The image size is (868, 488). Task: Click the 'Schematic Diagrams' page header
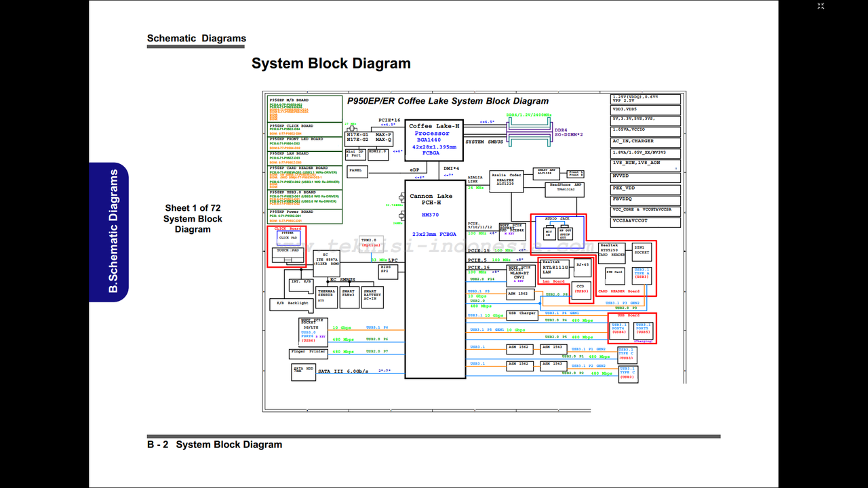click(197, 39)
